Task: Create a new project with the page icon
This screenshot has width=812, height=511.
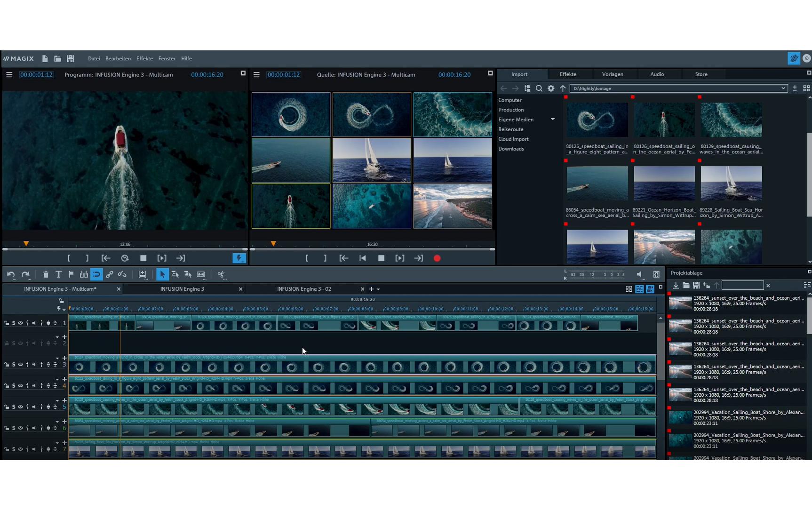Action: [45, 59]
